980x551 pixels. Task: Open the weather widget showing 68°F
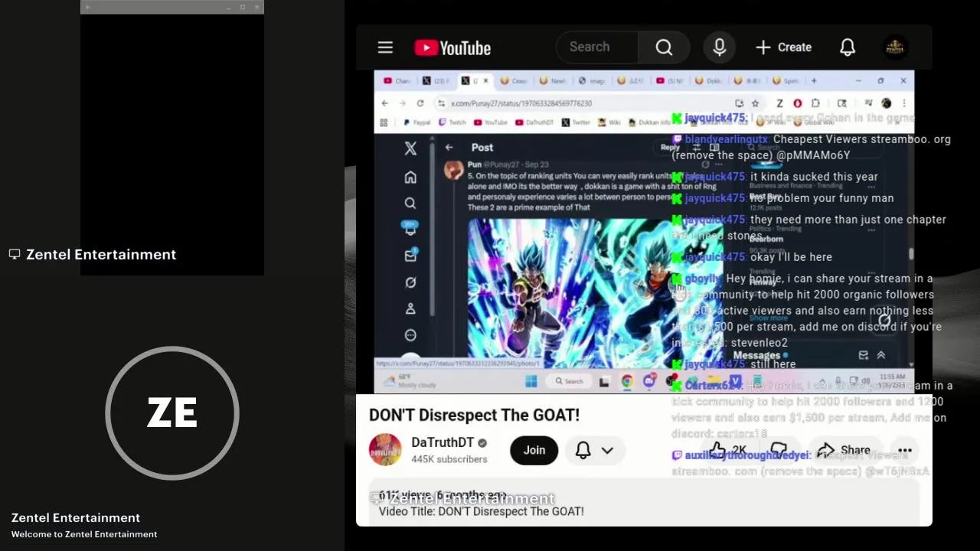pyautogui.click(x=408, y=381)
